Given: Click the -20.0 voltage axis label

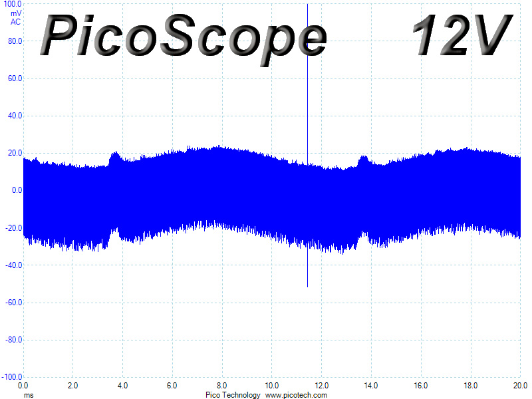Looking at the screenshot, I should pyautogui.click(x=13, y=227).
